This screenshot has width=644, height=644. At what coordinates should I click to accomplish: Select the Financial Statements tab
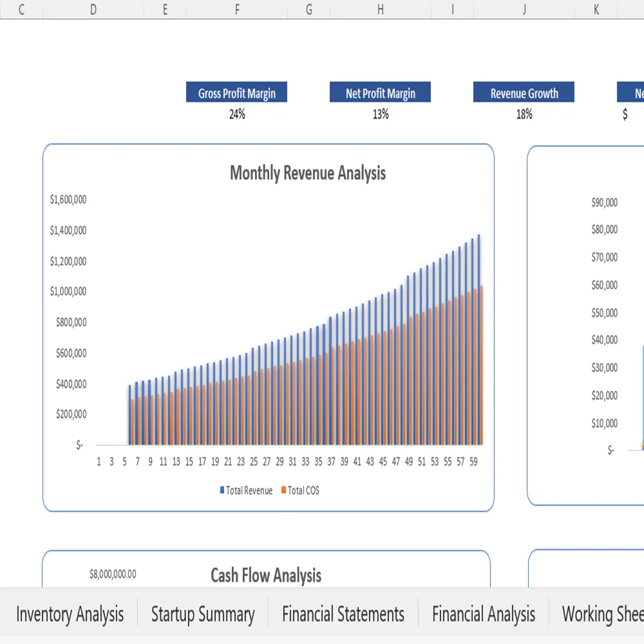tap(343, 614)
